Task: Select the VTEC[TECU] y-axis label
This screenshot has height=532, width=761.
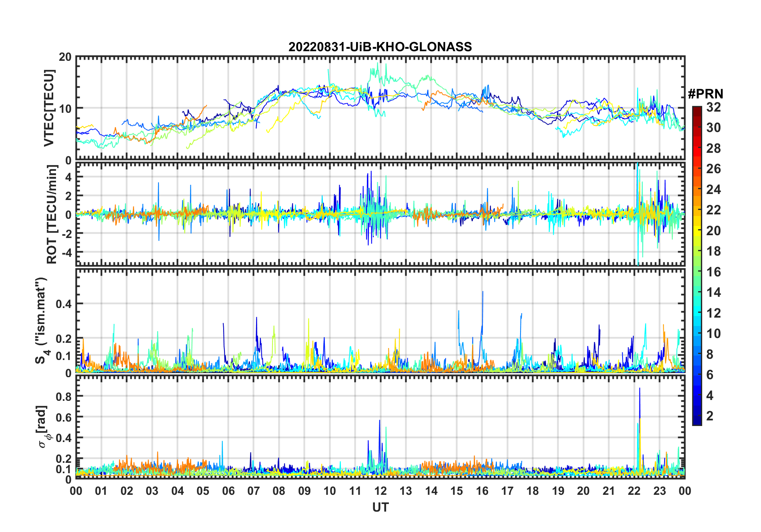Action: (49, 108)
